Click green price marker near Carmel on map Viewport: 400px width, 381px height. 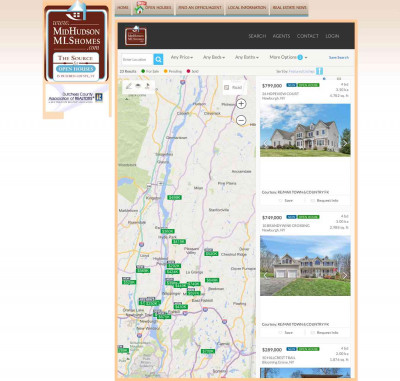208,351
